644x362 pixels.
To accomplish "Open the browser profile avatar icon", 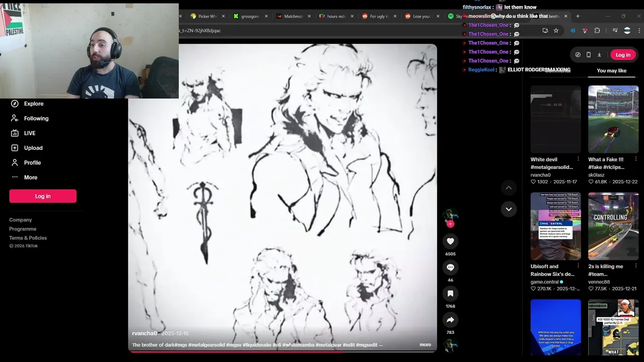I will pyautogui.click(x=627, y=31).
